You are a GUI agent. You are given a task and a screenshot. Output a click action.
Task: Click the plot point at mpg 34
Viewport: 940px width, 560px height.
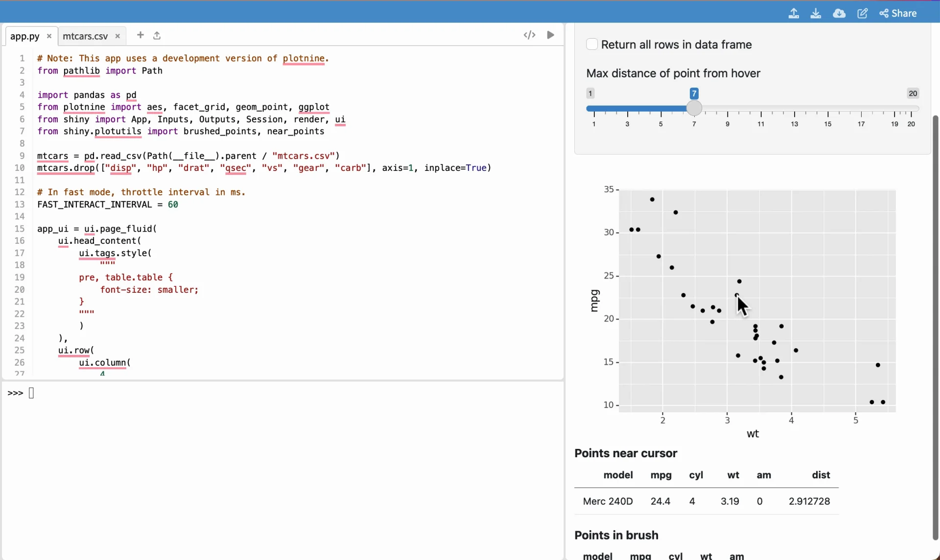pos(652,199)
